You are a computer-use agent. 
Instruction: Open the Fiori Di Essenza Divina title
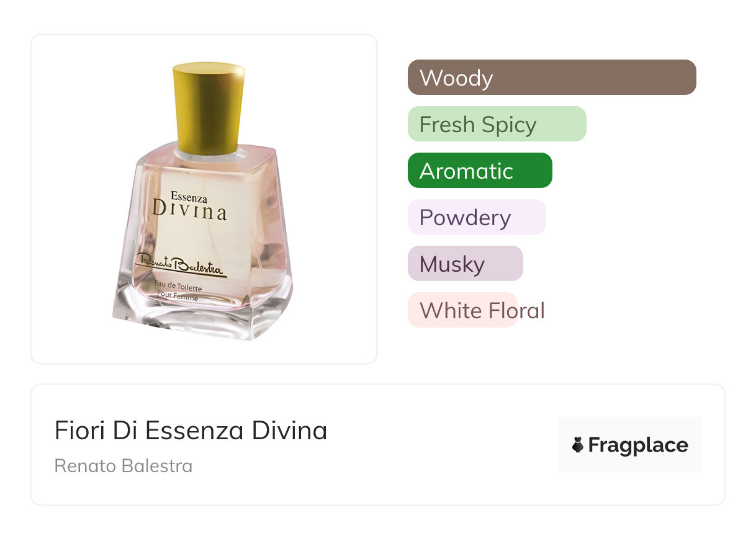click(x=191, y=431)
